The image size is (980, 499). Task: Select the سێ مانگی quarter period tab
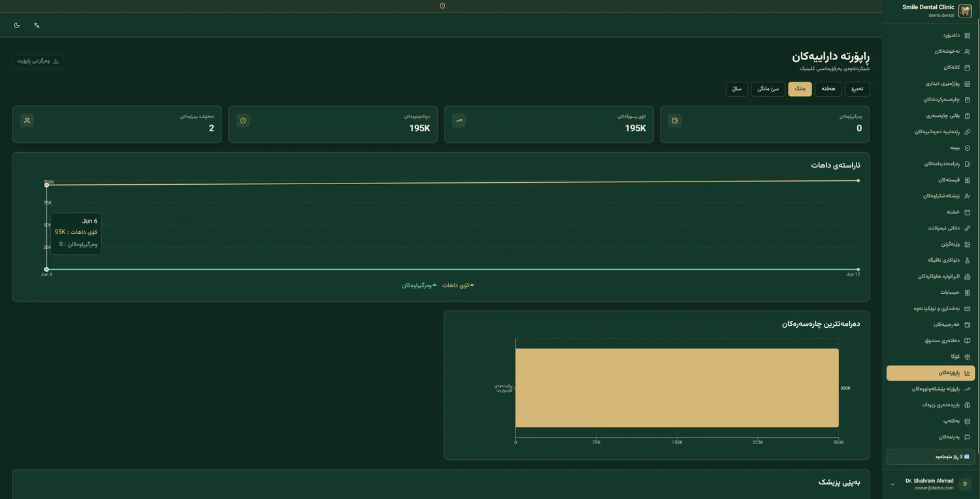click(768, 89)
